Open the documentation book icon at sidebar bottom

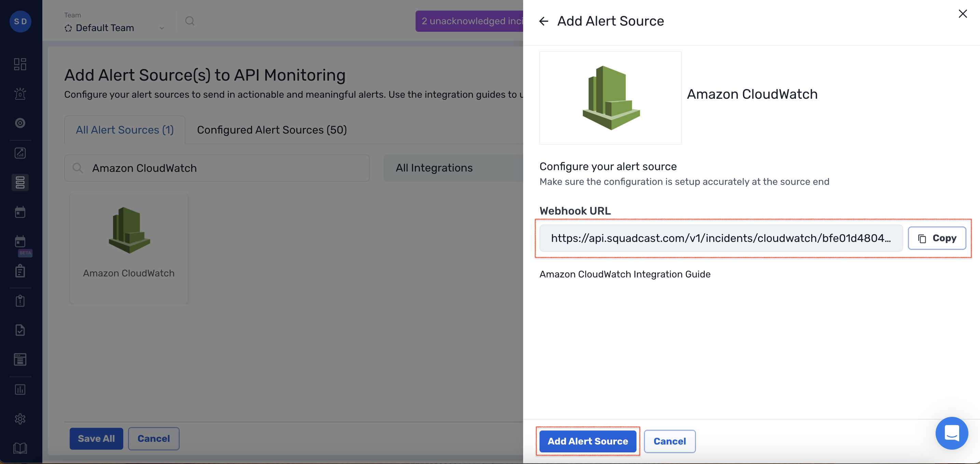point(20,448)
